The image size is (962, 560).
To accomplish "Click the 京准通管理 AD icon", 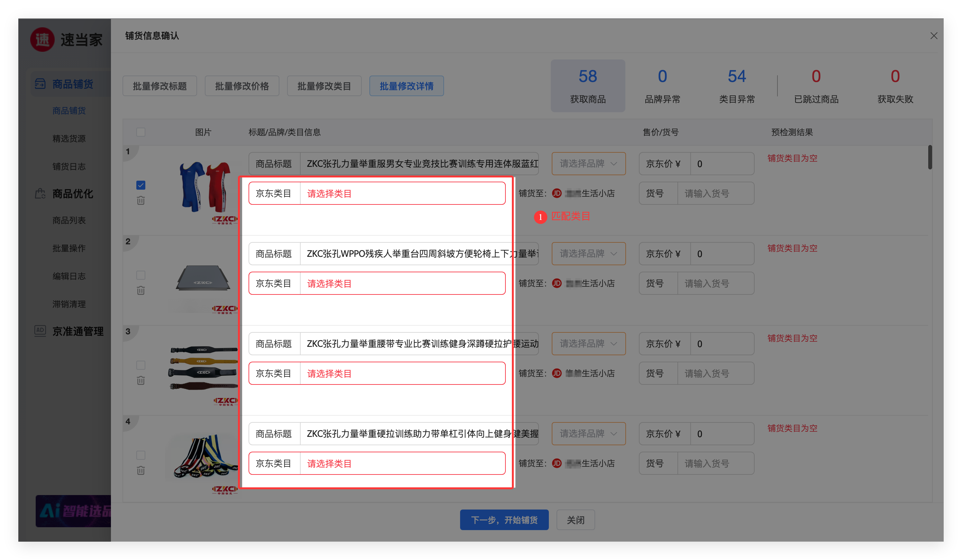I will (40, 330).
